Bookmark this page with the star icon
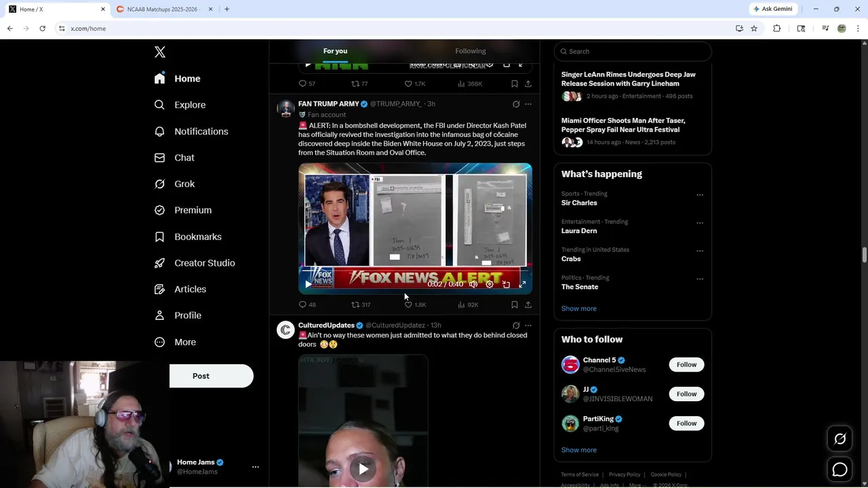Image resolution: width=868 pixels, height=488 pixels. coord(754,28)
